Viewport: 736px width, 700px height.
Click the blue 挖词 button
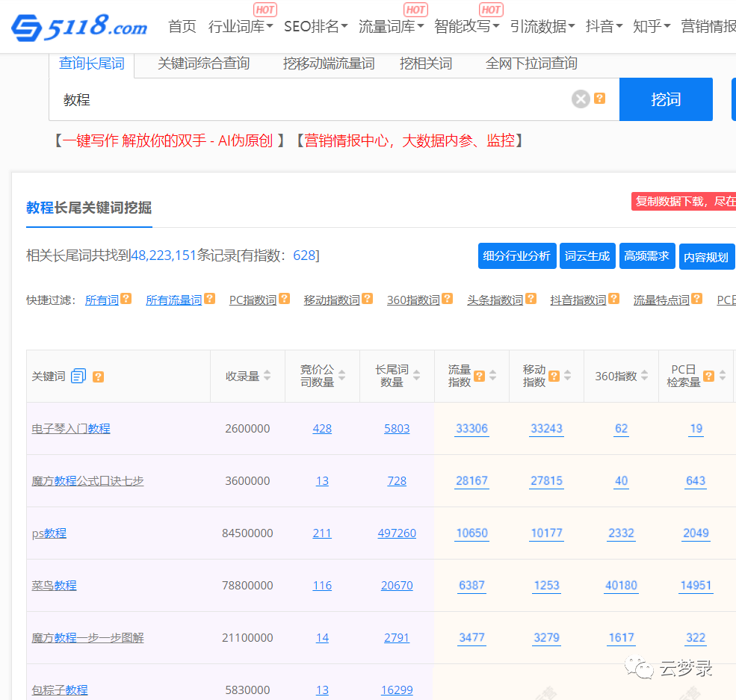[666, 99]
